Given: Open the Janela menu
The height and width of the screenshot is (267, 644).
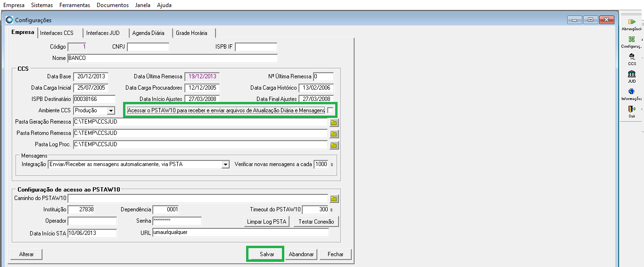Looking at the screenshot, I should pos(143,5).
